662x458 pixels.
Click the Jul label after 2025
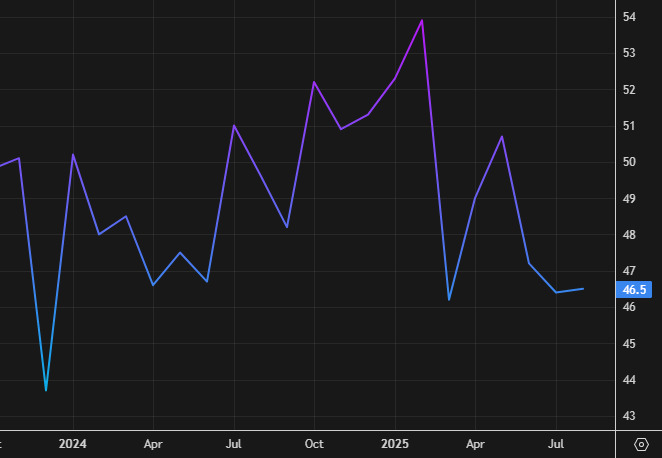click(x=556, y=444)
